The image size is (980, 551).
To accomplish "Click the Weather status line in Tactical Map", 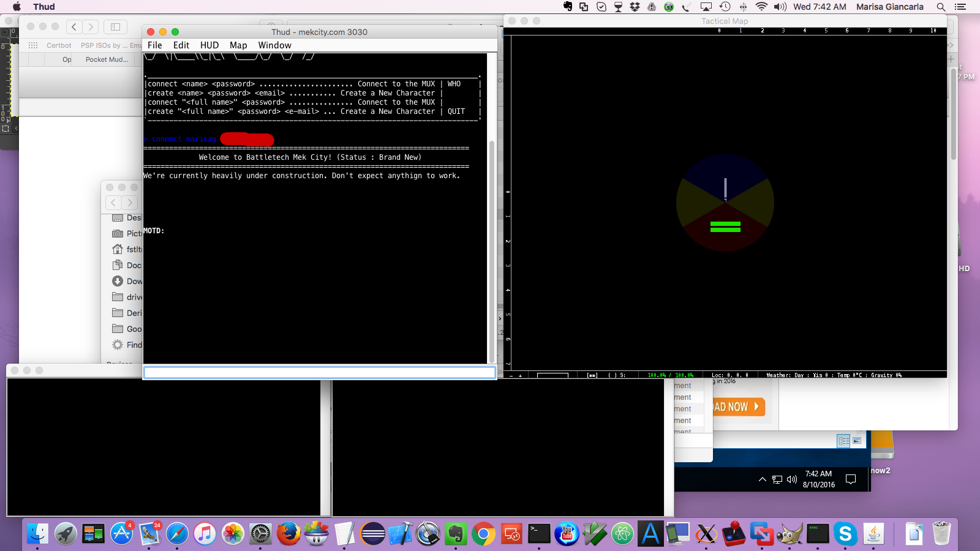I will coord(834,375).
